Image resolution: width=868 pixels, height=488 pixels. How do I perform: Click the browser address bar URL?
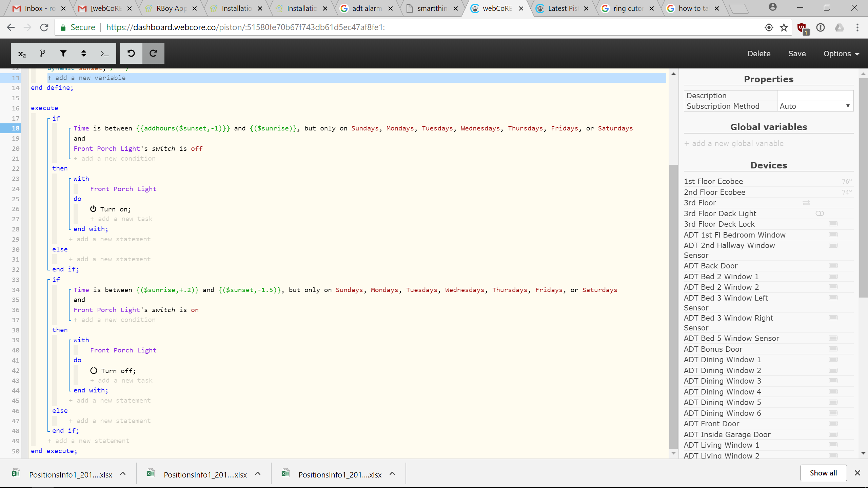(245, 27)
